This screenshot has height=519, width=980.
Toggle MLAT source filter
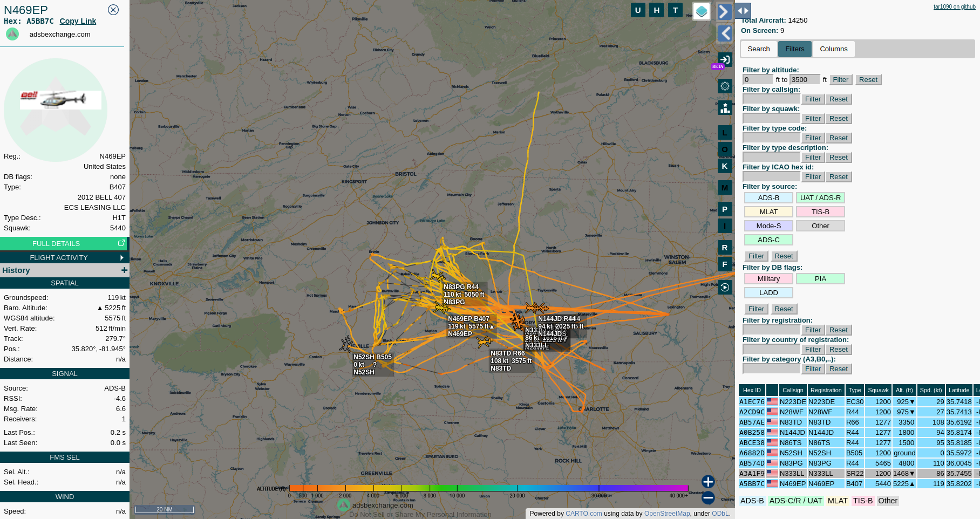coord(768,212)
